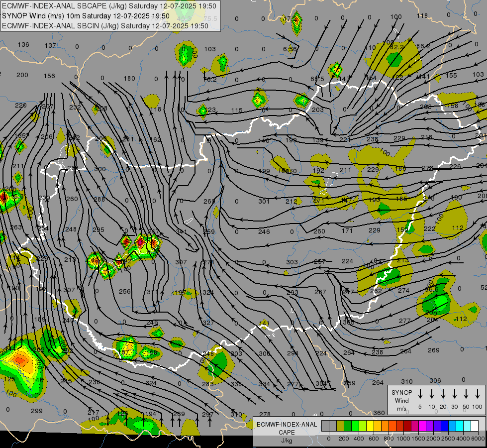Click the map value 162
This screenshot has height=448, width=487.
point(156,140)
